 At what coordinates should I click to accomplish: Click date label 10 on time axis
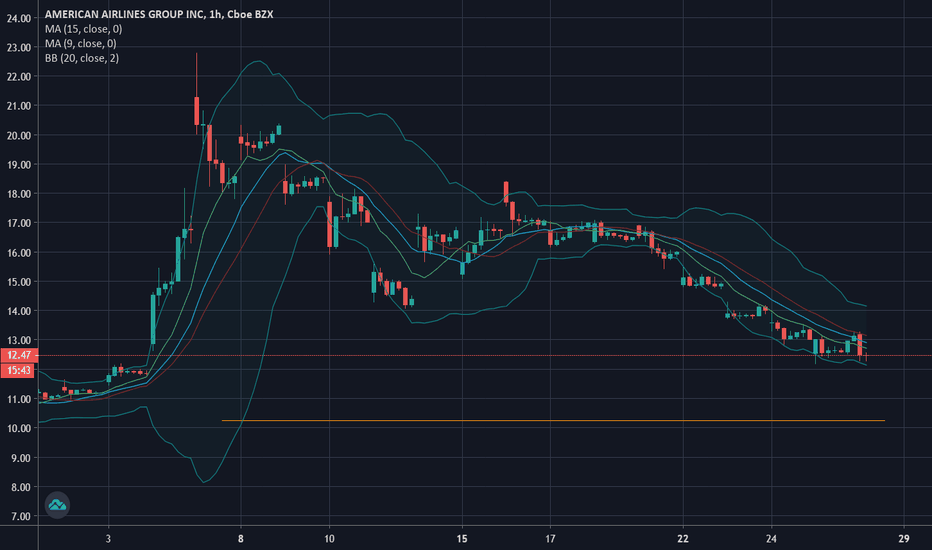[329, 539]
